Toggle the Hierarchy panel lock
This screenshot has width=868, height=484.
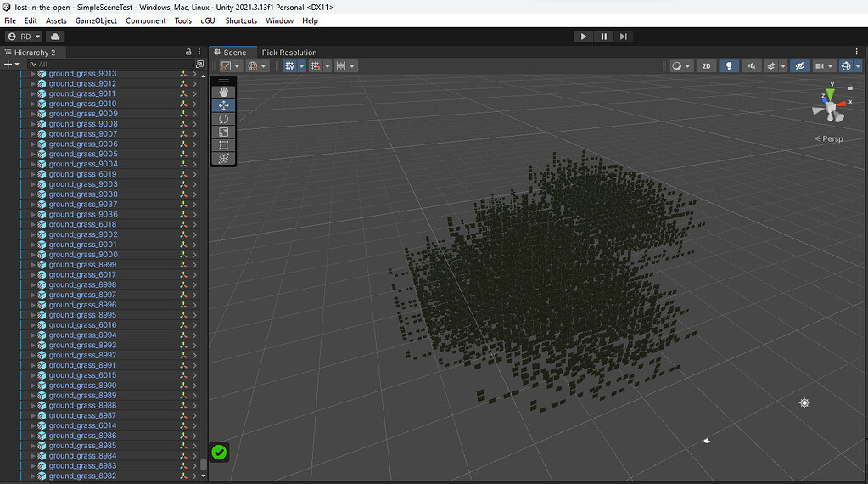pos(188,52)
